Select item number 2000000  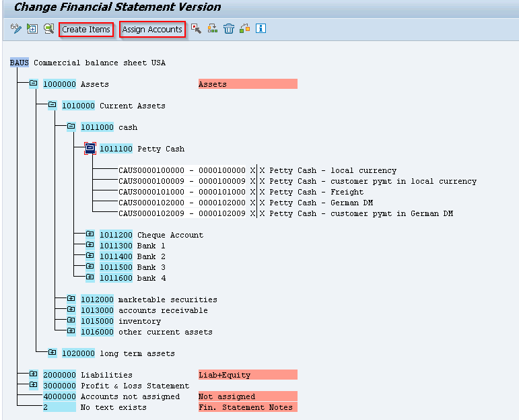(x=60, y=375)
